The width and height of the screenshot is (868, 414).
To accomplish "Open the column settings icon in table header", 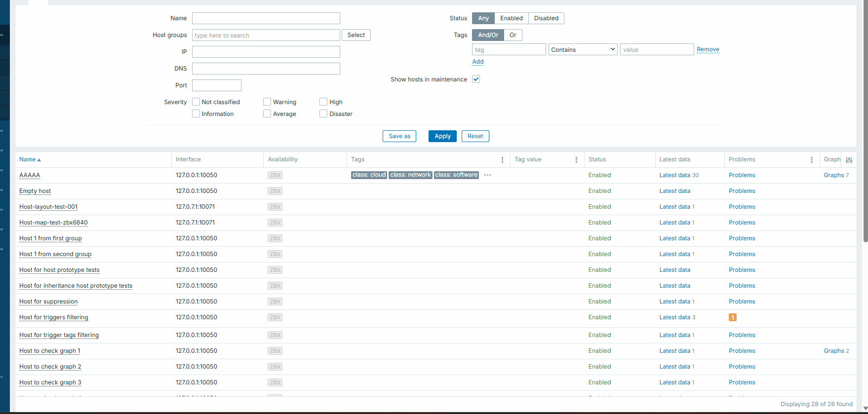I will point(849,160).
